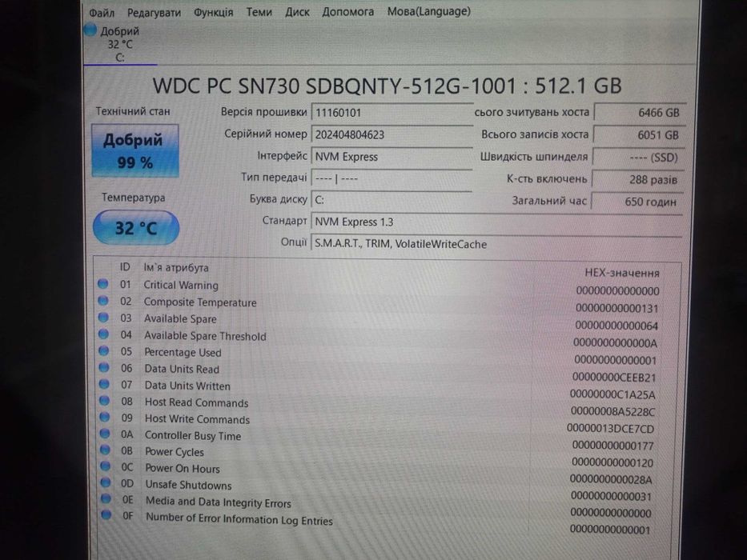Viewport: 747px width, 560px height.
Task: Open the Функція menu
Action: [214, 12]
